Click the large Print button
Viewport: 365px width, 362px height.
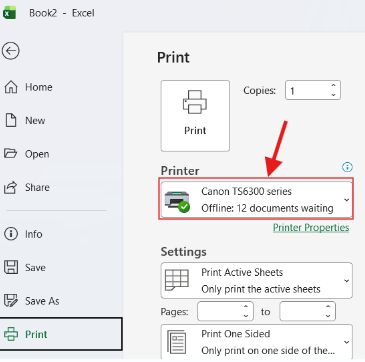click(195, 116)
